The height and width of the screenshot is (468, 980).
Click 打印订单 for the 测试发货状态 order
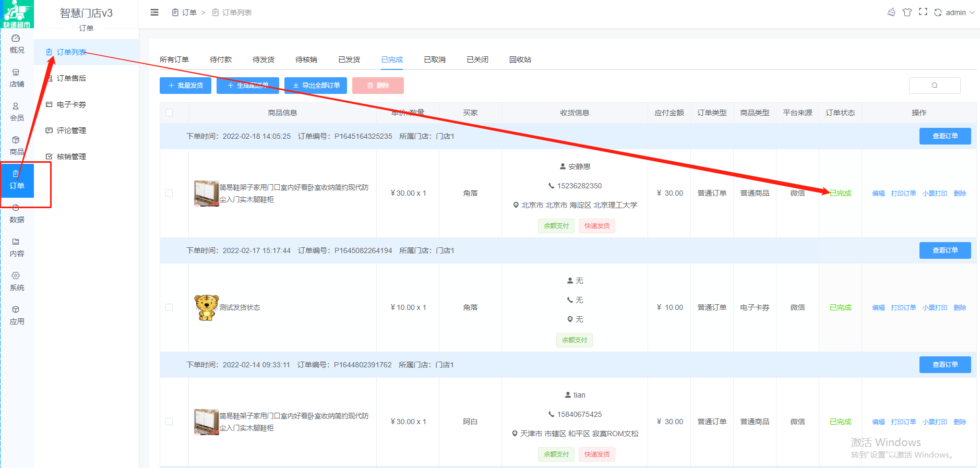tap(904, 308)
